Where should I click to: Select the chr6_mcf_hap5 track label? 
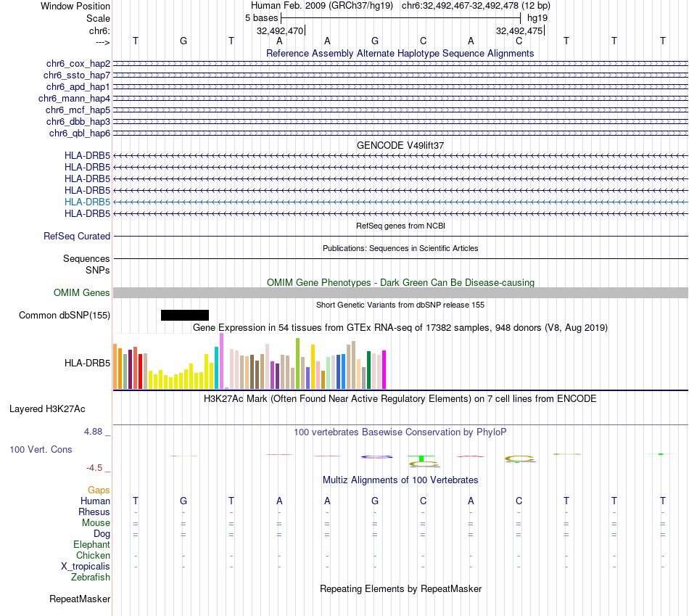[78, 110]
